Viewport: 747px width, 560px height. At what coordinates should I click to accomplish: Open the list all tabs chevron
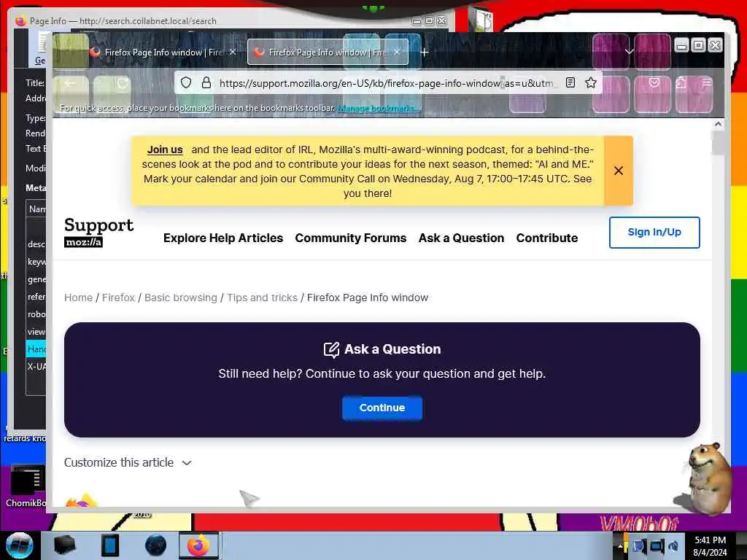[x=630, y=52]
